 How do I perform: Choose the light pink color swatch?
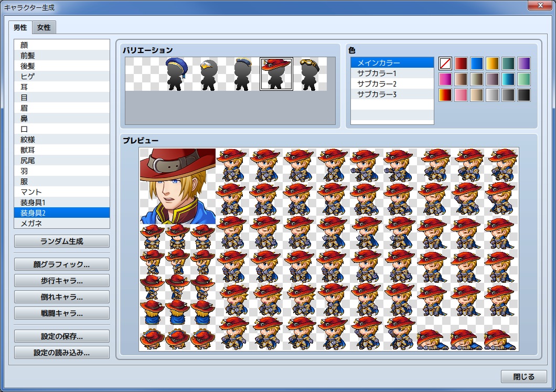(461, 95)
